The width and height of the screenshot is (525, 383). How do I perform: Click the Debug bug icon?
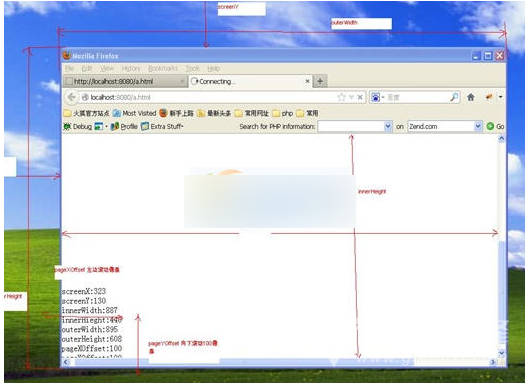point(67,127)
